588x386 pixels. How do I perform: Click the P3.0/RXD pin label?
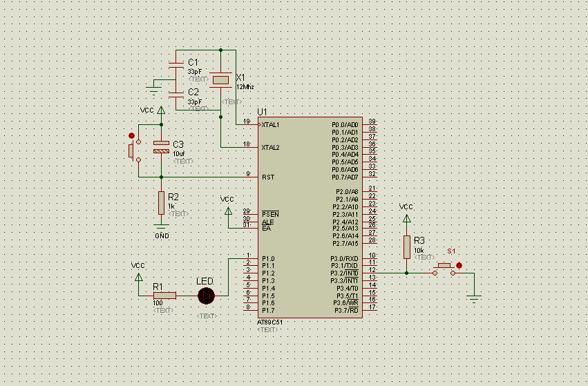344,258
